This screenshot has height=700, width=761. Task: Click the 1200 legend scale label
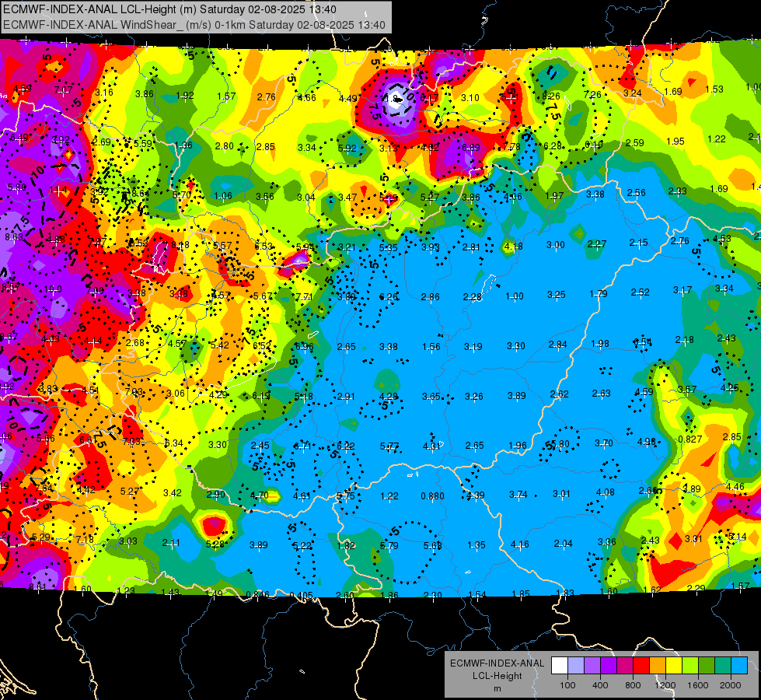click(665, 685)
